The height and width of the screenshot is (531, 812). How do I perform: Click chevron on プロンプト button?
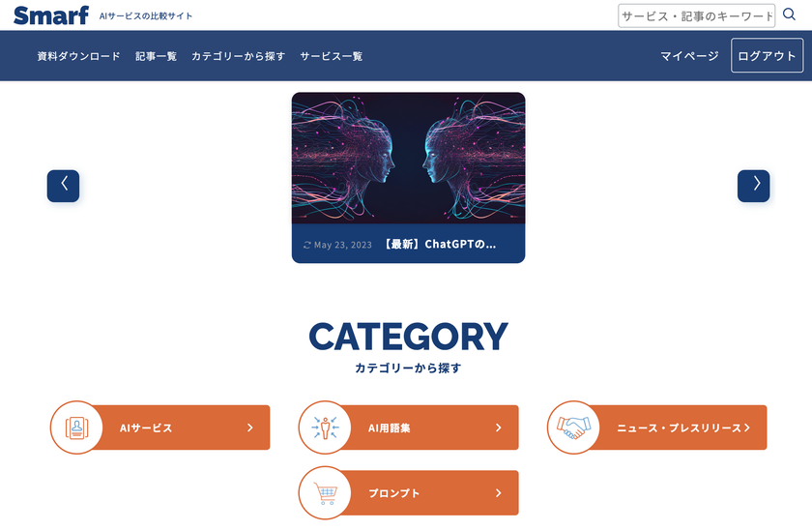499,492
